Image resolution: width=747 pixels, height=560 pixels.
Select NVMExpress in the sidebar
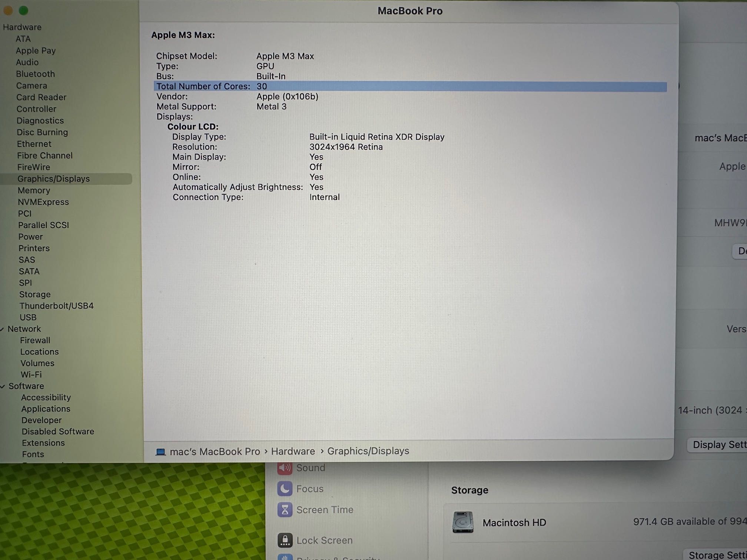pos(43,202)
